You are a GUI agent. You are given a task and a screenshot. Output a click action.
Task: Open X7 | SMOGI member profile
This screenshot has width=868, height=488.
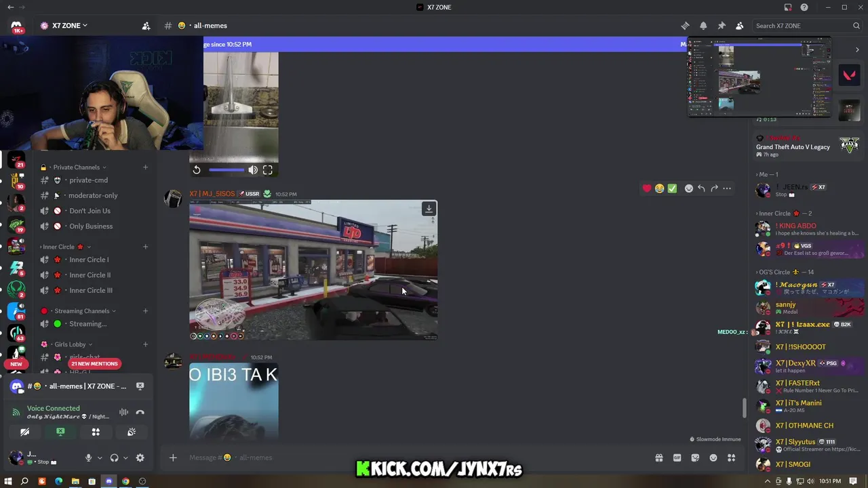(807, 464)
